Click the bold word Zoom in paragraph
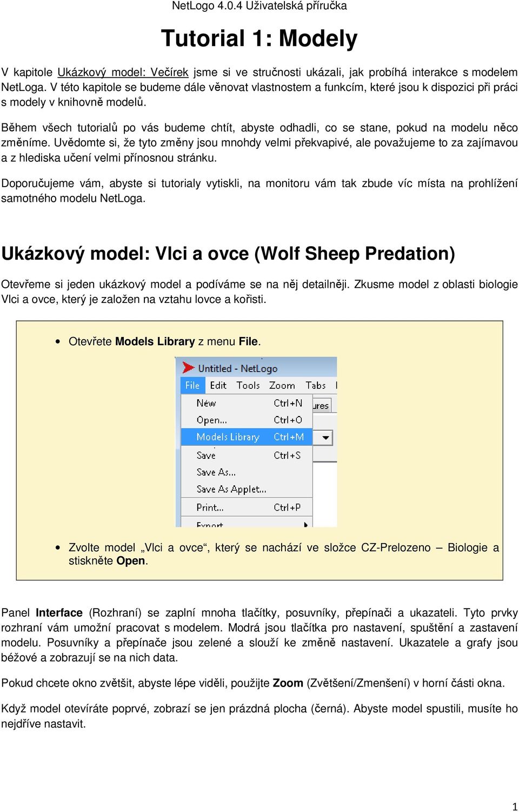 [288, 683]
